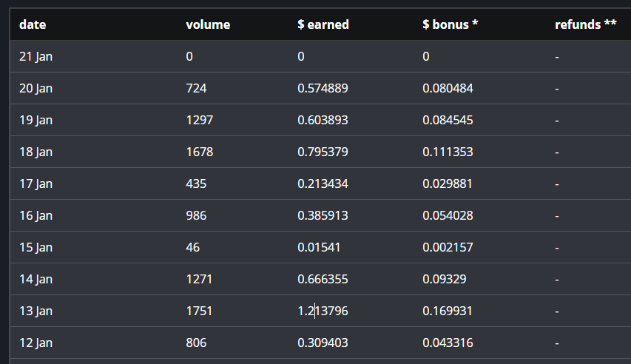
Task: Click bonus value 0.09329 for 14 Jan
Action: coord(445,279)
